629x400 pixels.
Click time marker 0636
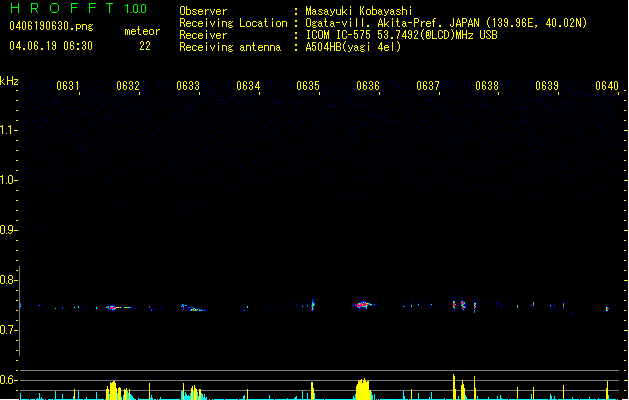point(368,86)
